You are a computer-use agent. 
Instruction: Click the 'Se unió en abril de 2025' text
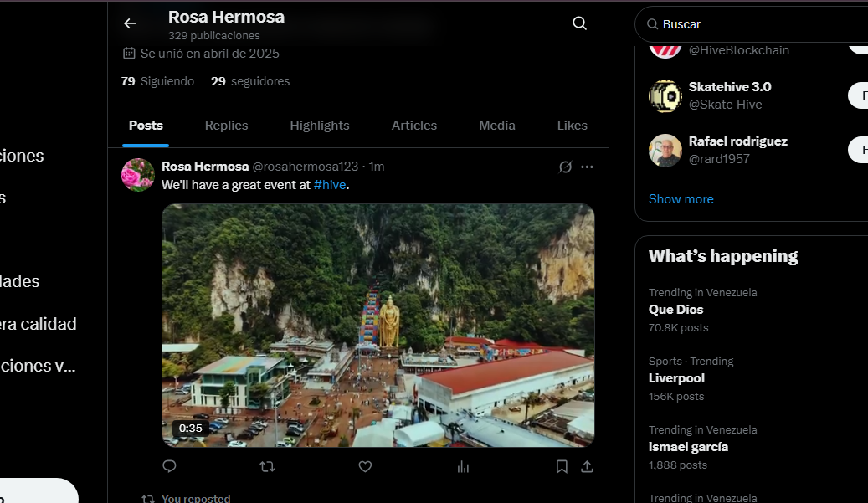(210, 54)
